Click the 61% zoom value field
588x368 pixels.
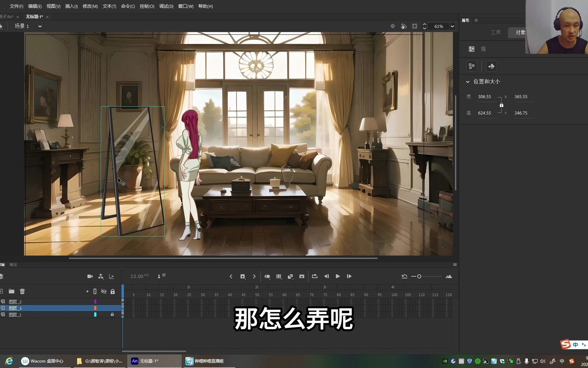coord(439,26)
